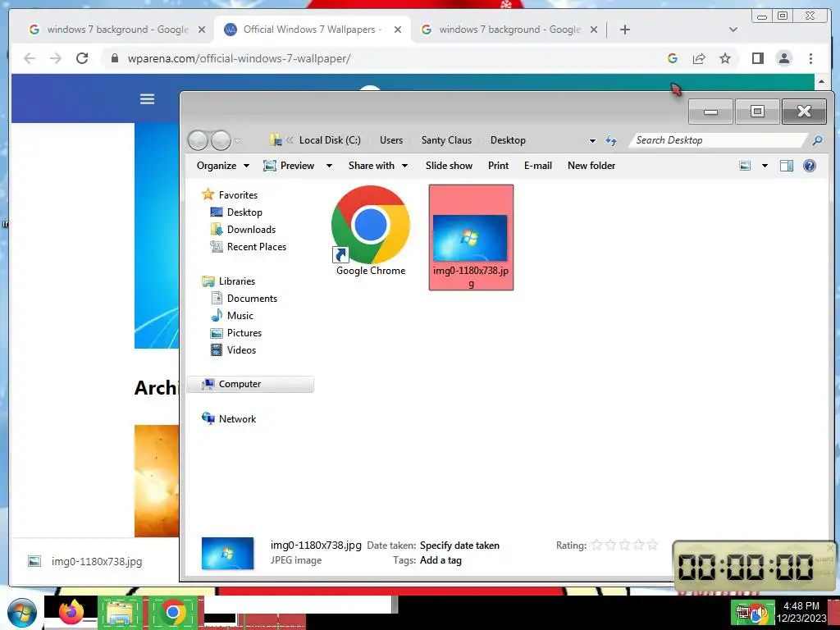The width and height of the screenshot is (840, 630).
Task: Toggle Chrome side panel icon
Action: tap(757, 58)
